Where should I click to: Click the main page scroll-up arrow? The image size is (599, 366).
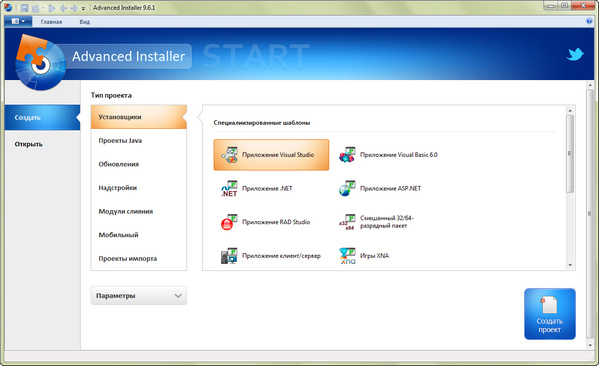pos(590,85)
